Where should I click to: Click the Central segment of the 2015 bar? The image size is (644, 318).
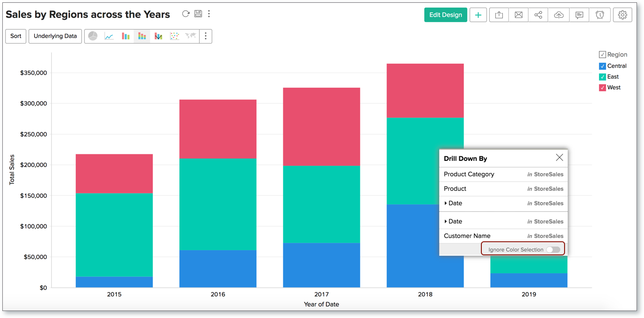[x=114, y=282]
